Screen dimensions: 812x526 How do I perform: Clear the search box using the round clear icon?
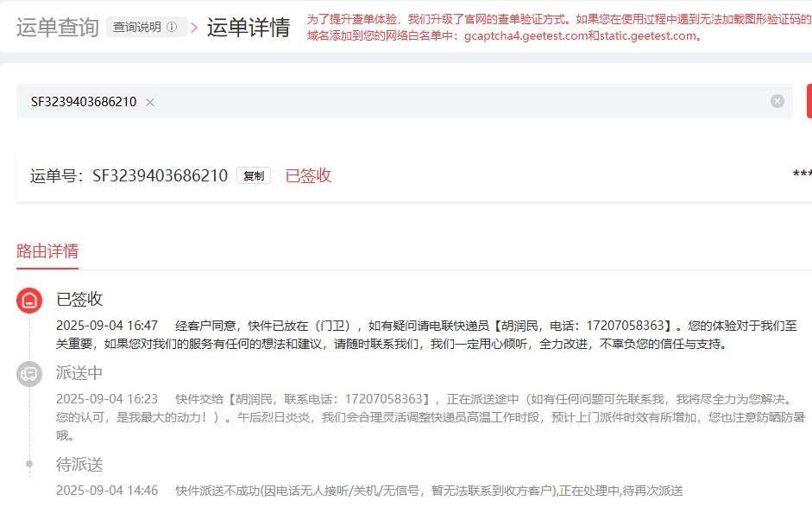coord(777,101)
